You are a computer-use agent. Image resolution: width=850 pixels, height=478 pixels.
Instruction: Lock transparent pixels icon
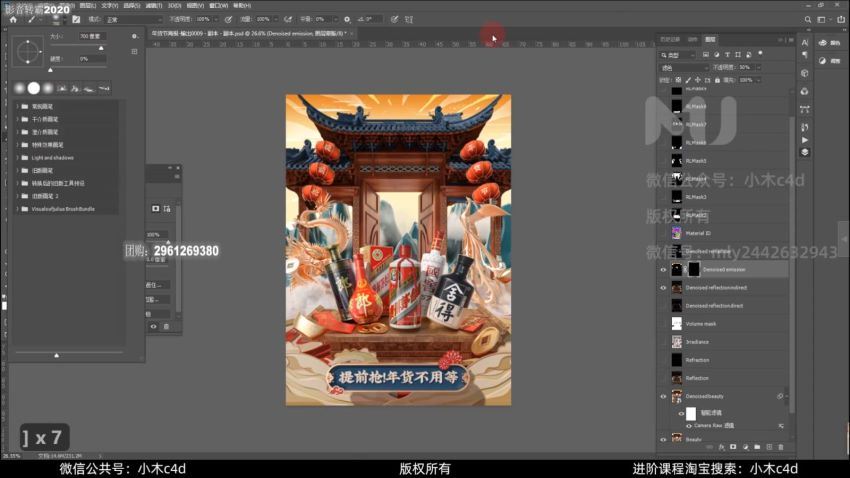678,80
